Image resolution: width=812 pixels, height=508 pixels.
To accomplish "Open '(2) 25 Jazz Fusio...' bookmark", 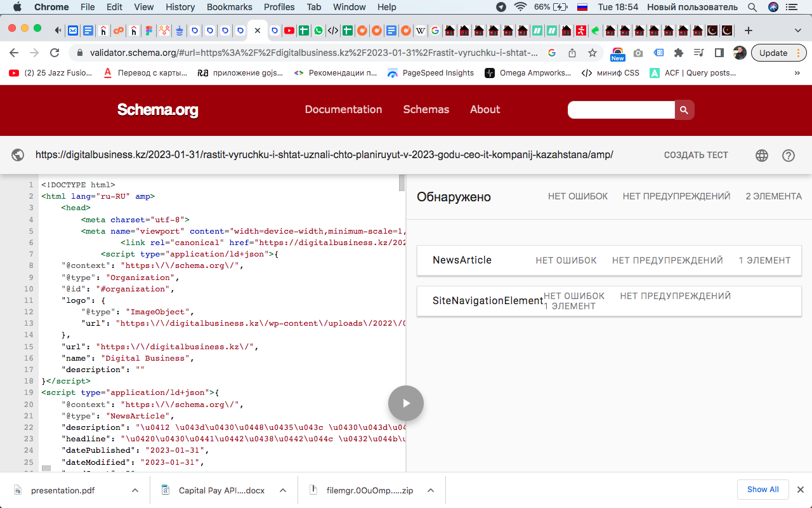I will coord(51,73).
